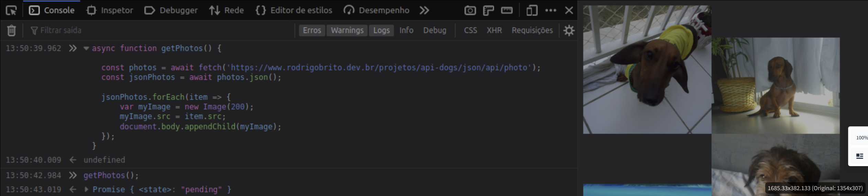
Task: Click the Filtrar saída input field
Action: [162, 31]
